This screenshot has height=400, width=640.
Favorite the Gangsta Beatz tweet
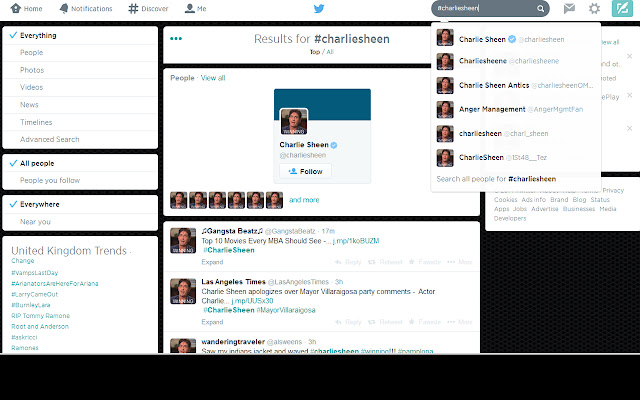425,262
